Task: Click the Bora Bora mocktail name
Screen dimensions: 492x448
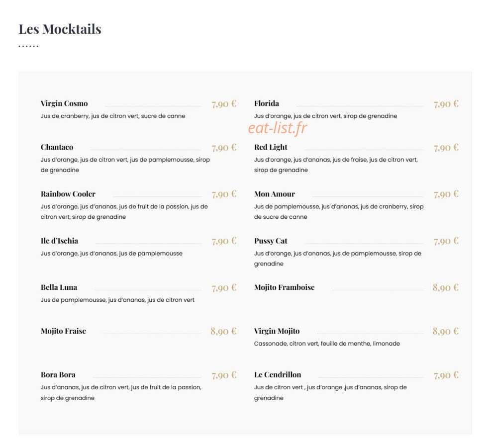Action: [x=58, y=374]
